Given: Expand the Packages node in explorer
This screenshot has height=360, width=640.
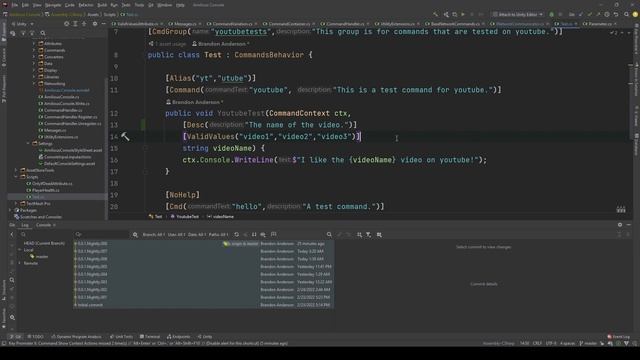Looking at the screenshot, I should coord(11,210).
